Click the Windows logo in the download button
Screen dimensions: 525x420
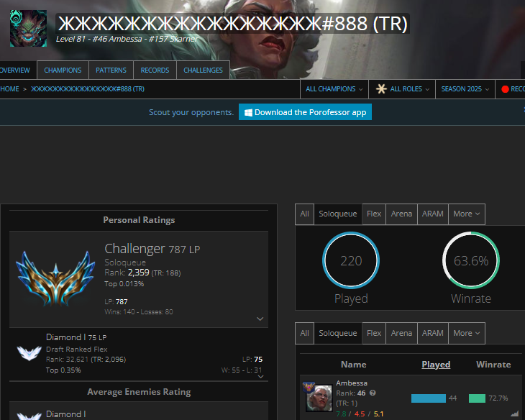pos(248,112)
